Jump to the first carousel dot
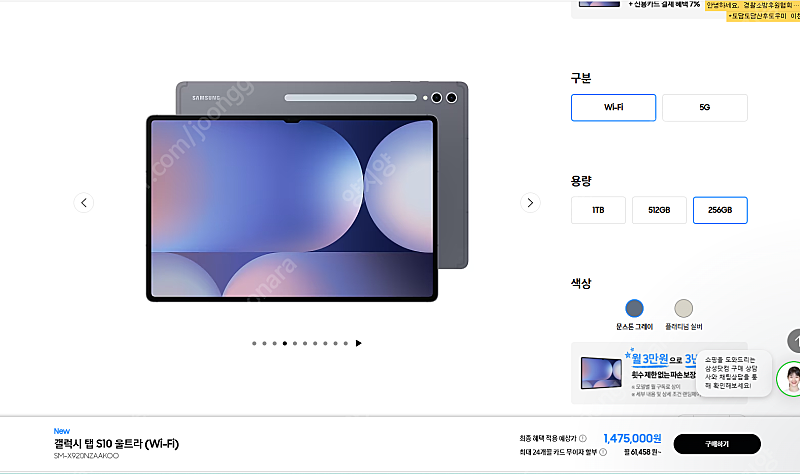The image size is (800, 474). [254, 343]
